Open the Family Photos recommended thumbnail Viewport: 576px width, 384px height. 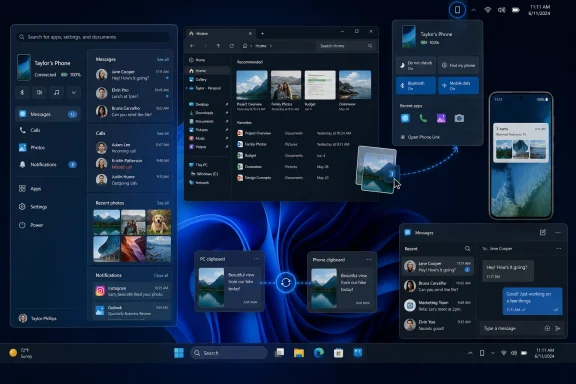285,85
